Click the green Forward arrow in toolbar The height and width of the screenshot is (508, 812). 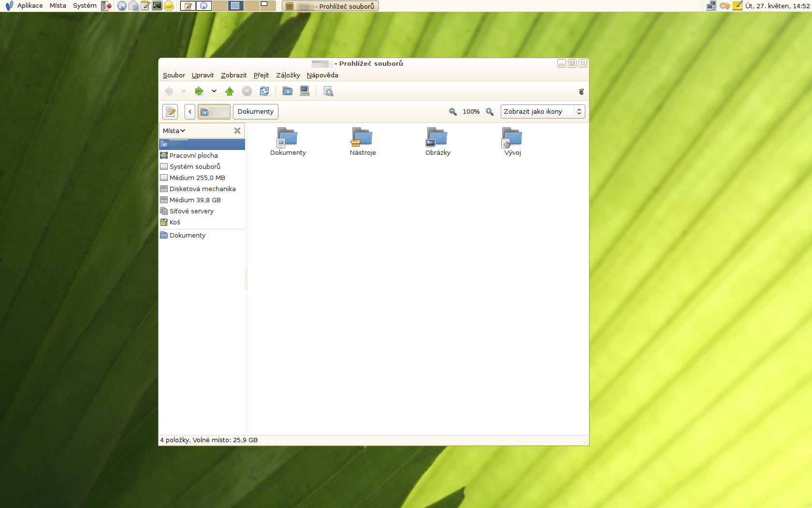[x=199, y=91]
